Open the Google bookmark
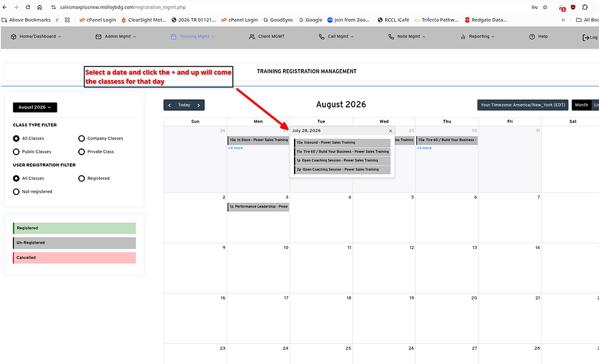This screenshot has height=364, width=599. pos(311,20)
